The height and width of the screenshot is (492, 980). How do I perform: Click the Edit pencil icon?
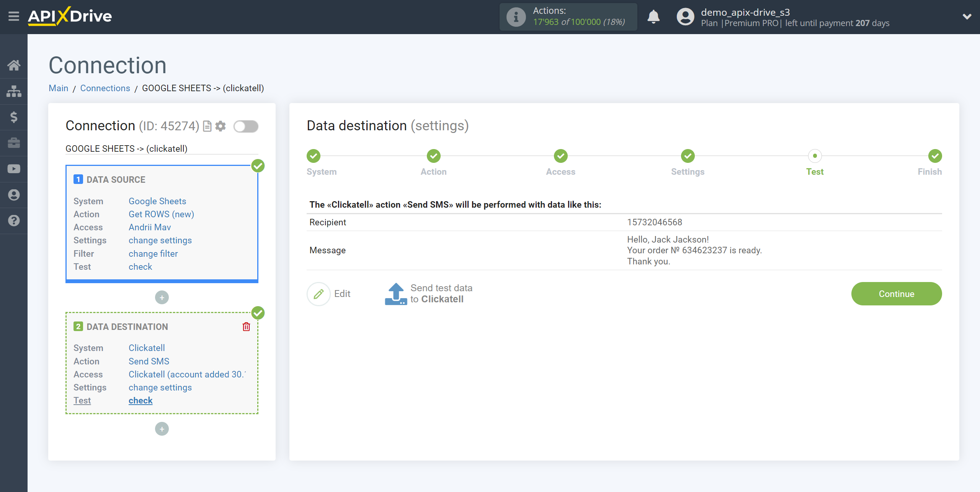point(318,294)
